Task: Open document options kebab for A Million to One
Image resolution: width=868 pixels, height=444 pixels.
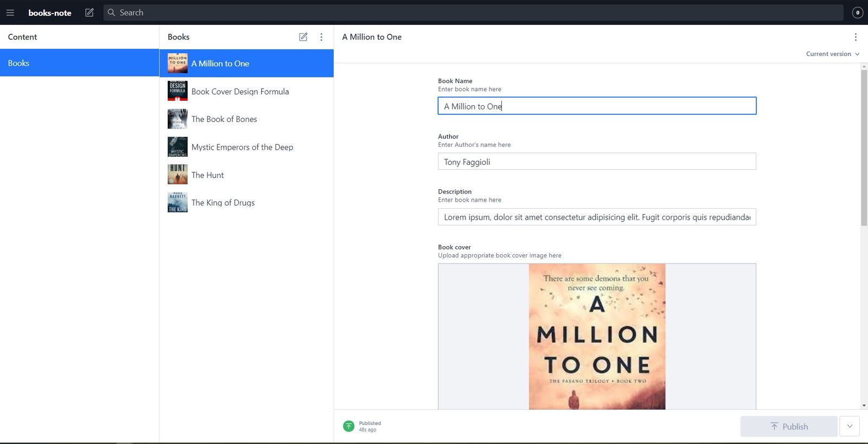Action: (856, 37)
